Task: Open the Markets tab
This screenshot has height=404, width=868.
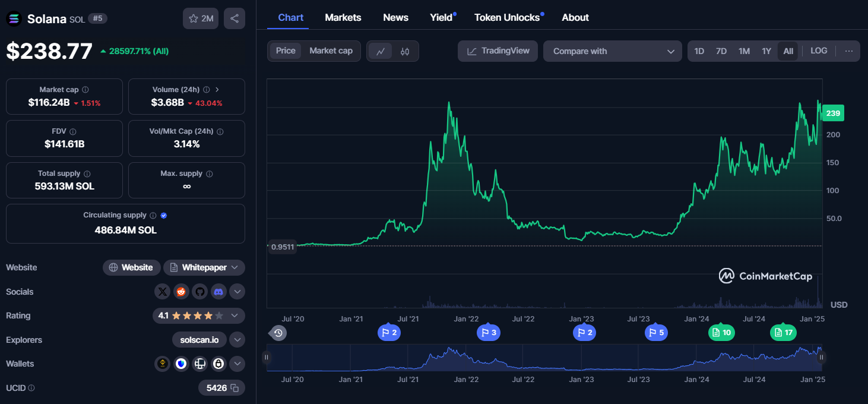Action: click(x=343, y=17)
